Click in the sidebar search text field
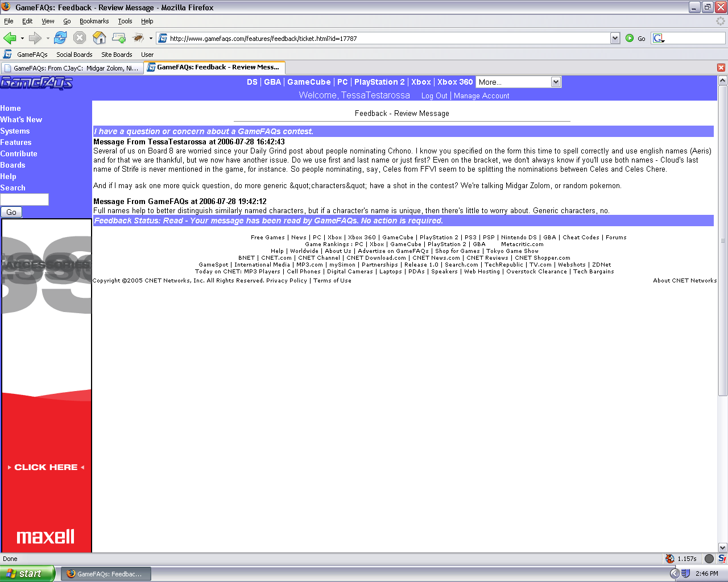The image size is (728, 582). (24, 199)
